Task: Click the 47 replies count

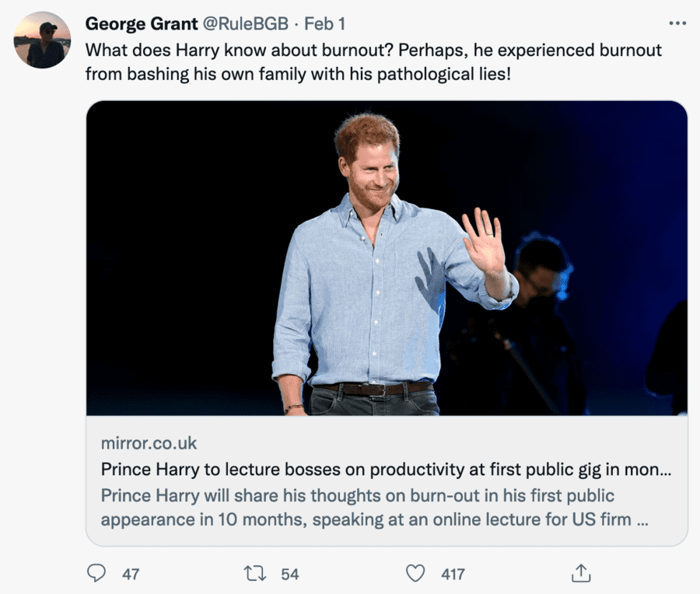Action: coord(131,575)
